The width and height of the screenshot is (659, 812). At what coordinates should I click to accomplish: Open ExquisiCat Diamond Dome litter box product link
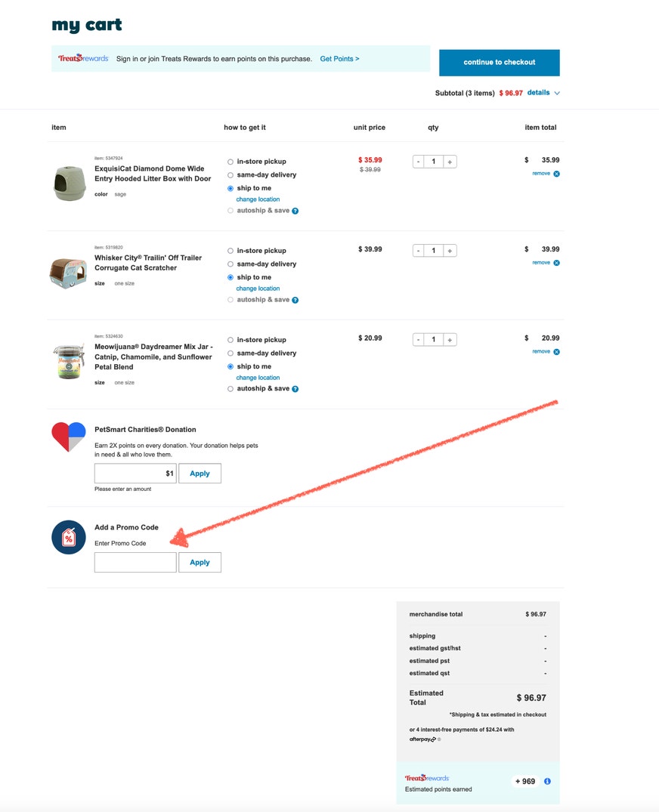153,174
